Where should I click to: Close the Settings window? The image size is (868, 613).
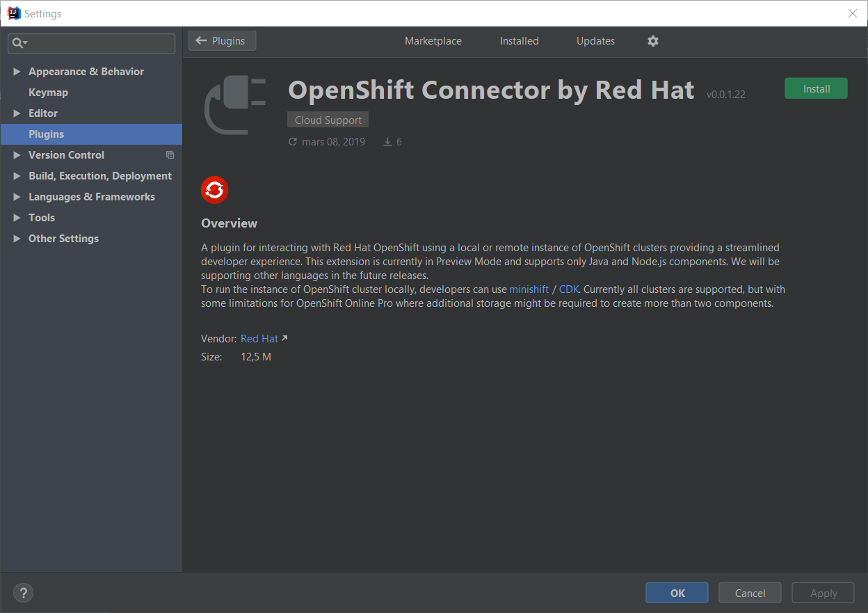(852, 13)
